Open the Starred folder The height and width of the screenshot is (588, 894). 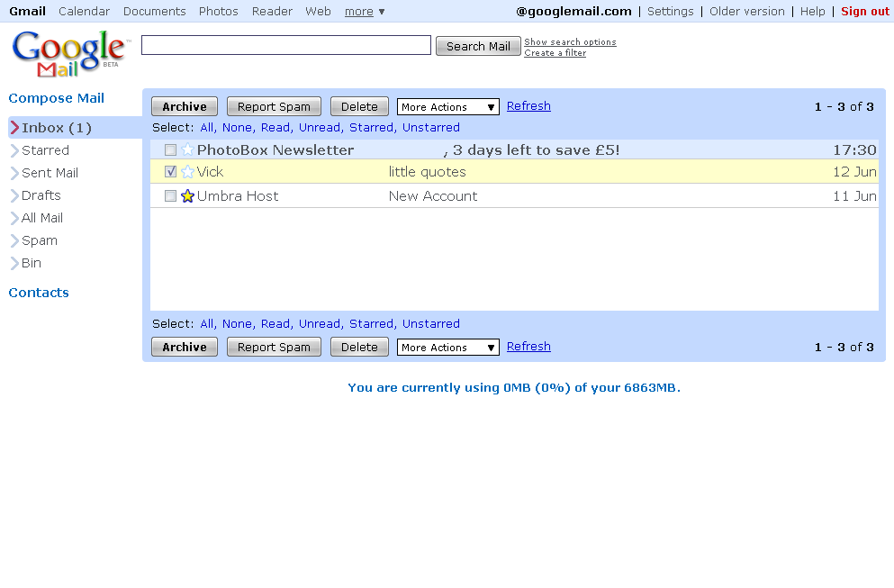coord(45,150)
